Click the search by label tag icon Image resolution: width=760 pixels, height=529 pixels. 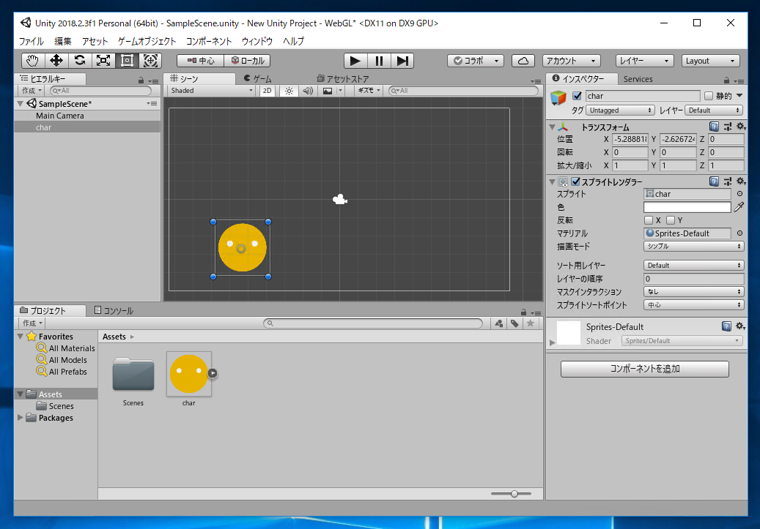click(514, 323)
